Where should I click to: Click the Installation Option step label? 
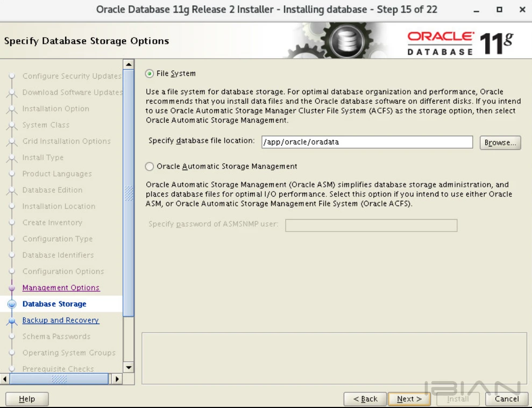tap(56, 109)
